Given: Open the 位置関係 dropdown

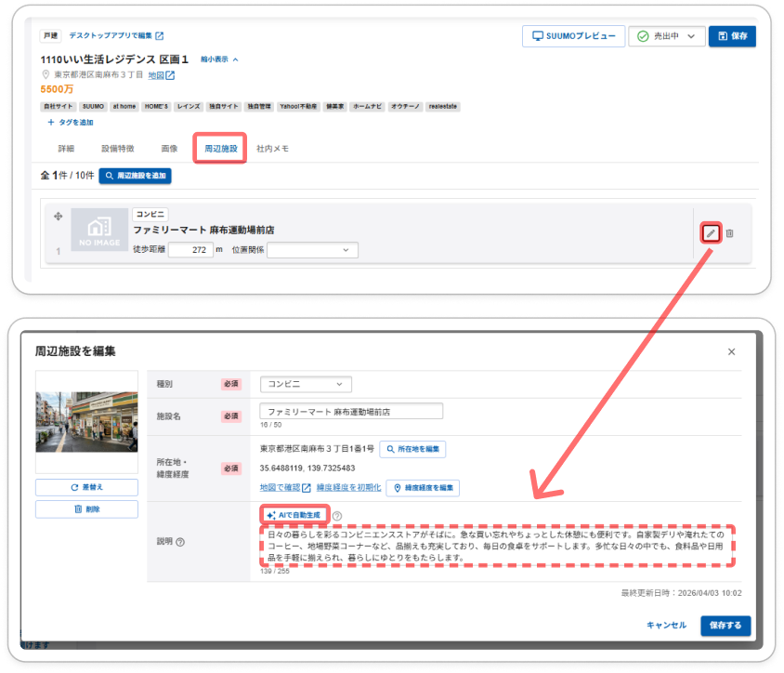Looking at the screenshot, I should tap(312, 250).
